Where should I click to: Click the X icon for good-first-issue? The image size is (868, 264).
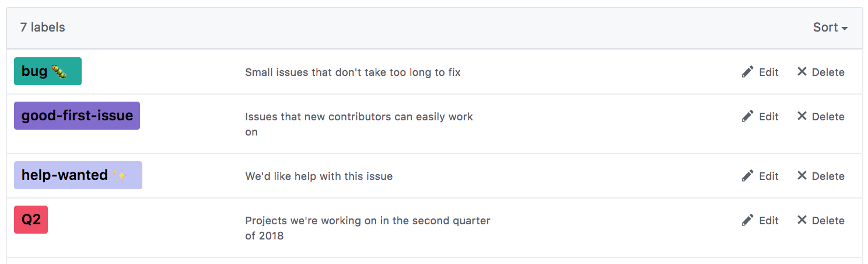point(802,116)
